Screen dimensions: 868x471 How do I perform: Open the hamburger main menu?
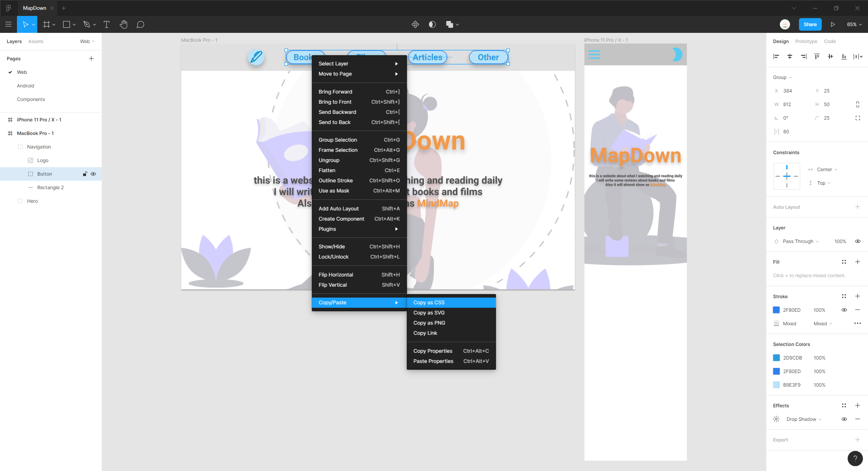click(x=8, y=24)
